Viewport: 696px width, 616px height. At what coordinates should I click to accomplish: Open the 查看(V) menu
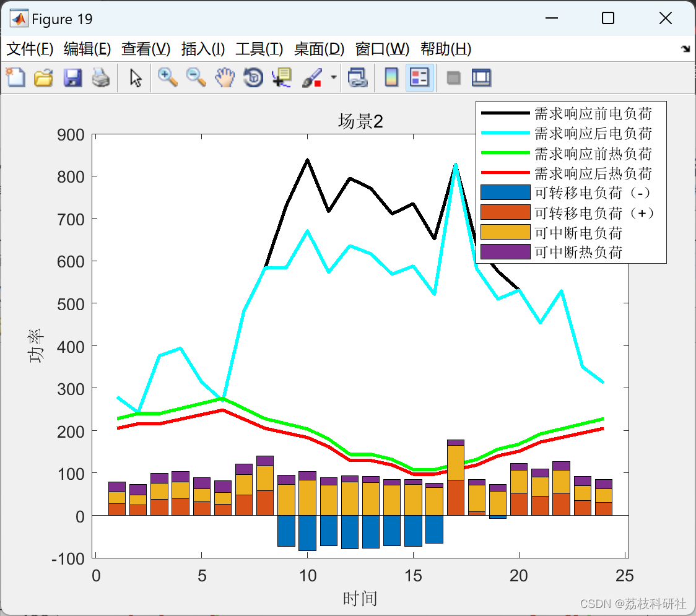coord(146,49)
